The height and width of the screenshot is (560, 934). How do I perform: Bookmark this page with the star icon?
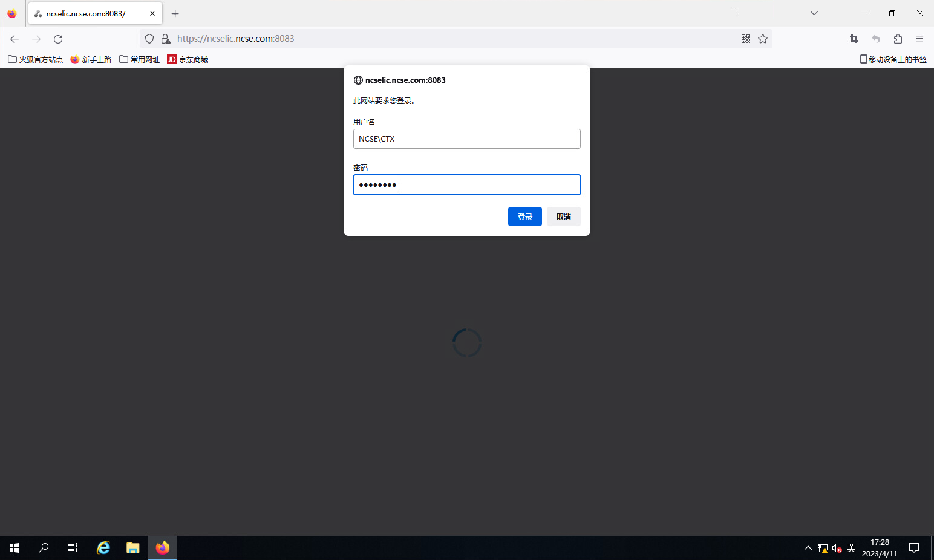pos(763,39)
